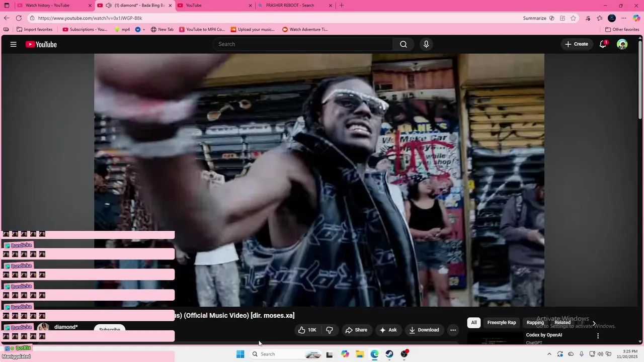Open options for Codex by OpenAI card
The height and width of the screenshot is (362, 644).
tap(598, 335)
